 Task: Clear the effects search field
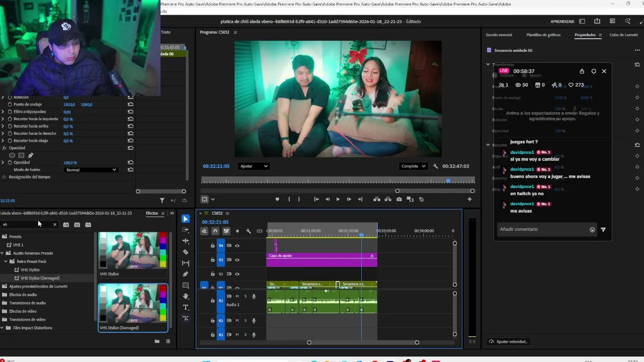(x=55, y=225)
